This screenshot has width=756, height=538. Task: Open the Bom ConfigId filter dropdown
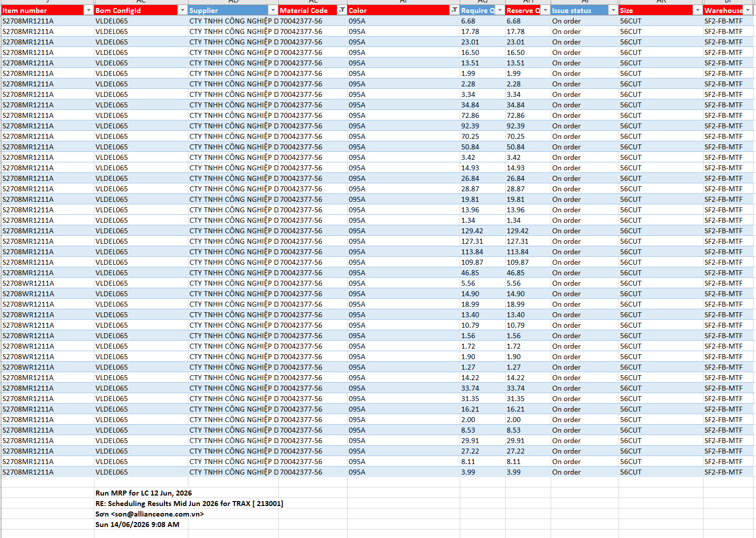tap(182, 10)
